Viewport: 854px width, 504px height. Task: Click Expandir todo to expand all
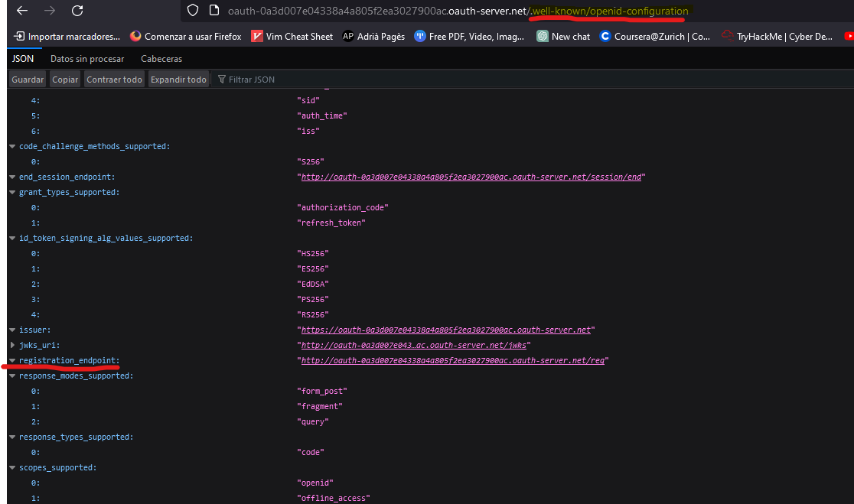point(178,80)
